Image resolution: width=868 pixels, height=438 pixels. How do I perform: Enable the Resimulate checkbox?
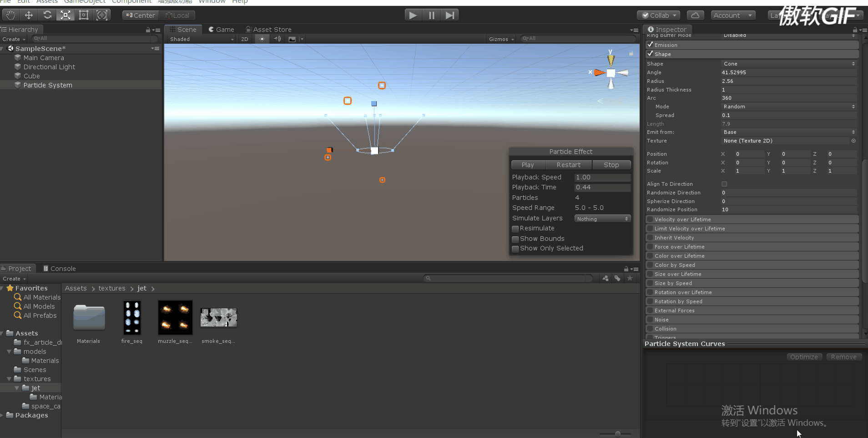(x=515, y=229)
